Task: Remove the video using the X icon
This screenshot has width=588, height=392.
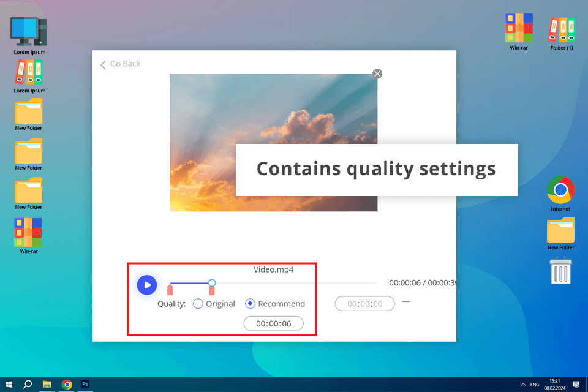Action: pos(377,73)
